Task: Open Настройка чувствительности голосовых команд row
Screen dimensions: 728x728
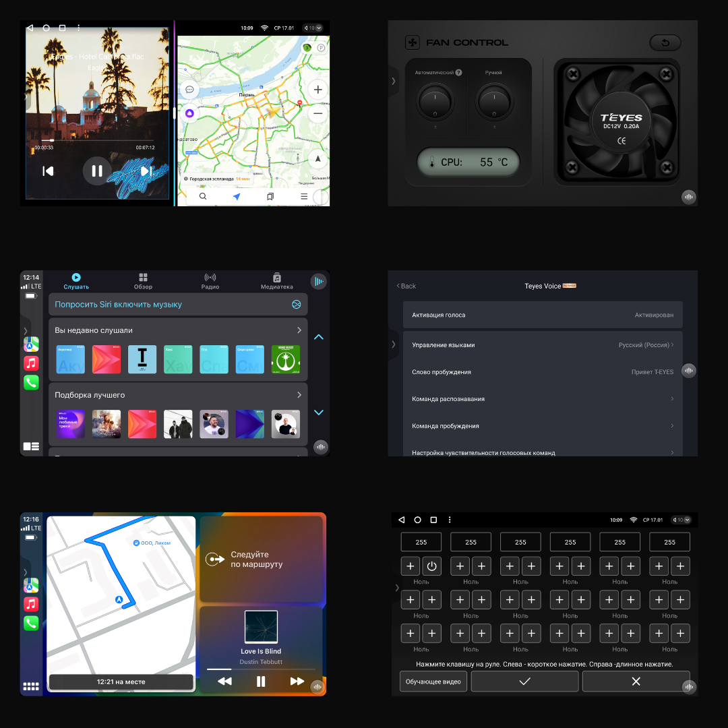Action: pos(542,450)
